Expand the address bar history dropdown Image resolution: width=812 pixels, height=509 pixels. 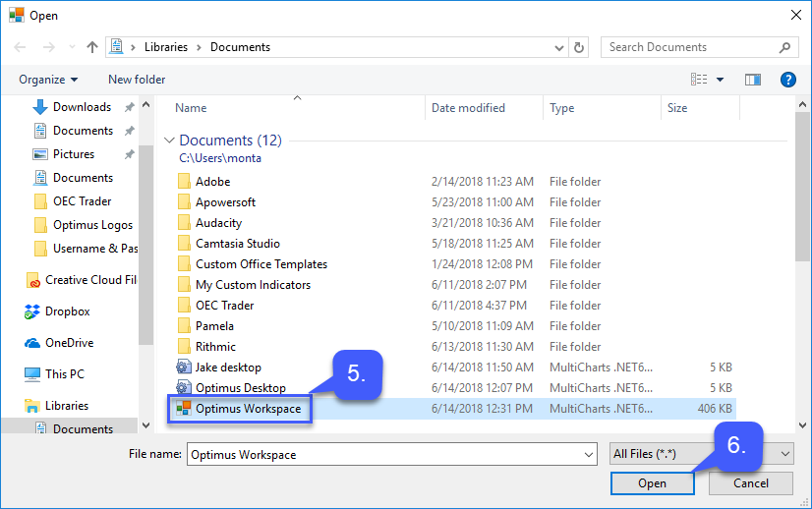click(x=559, y=47)
